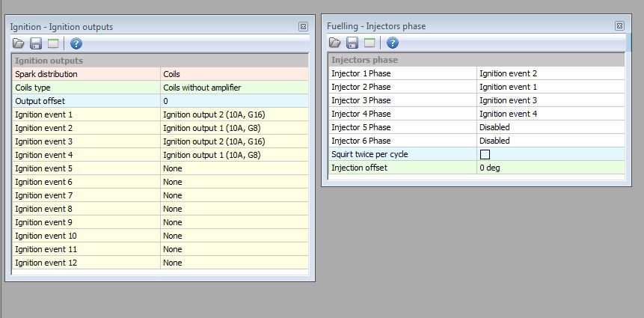Click the save disk icon in Injectors phase panel
Image resolution: width=644 pixels, height=318 pixels.
click(352, 43)
